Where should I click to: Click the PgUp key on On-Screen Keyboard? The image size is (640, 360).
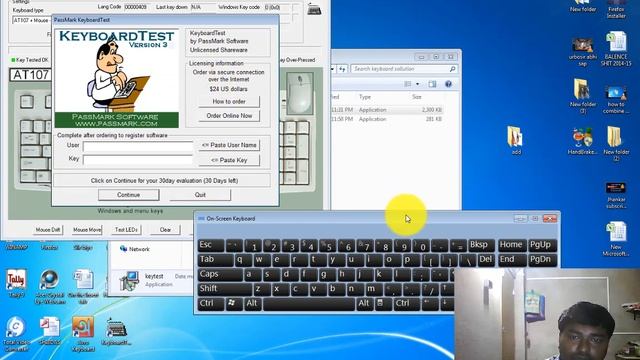(542, 245)
